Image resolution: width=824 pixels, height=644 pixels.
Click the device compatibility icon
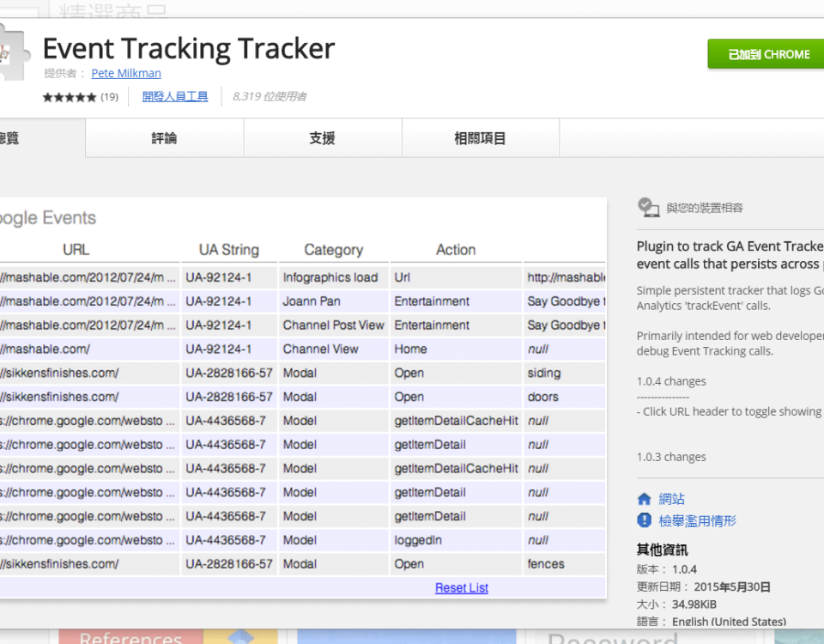coord(649,208)
